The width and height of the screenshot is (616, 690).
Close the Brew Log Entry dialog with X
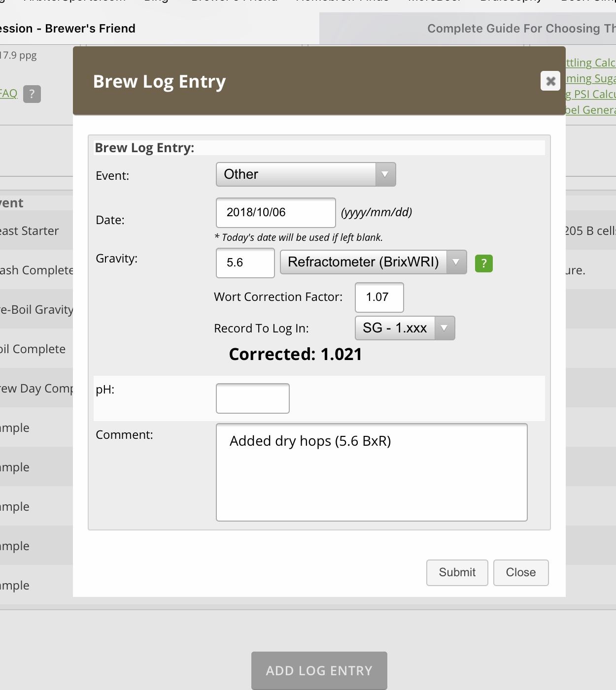tap(550, 81)
